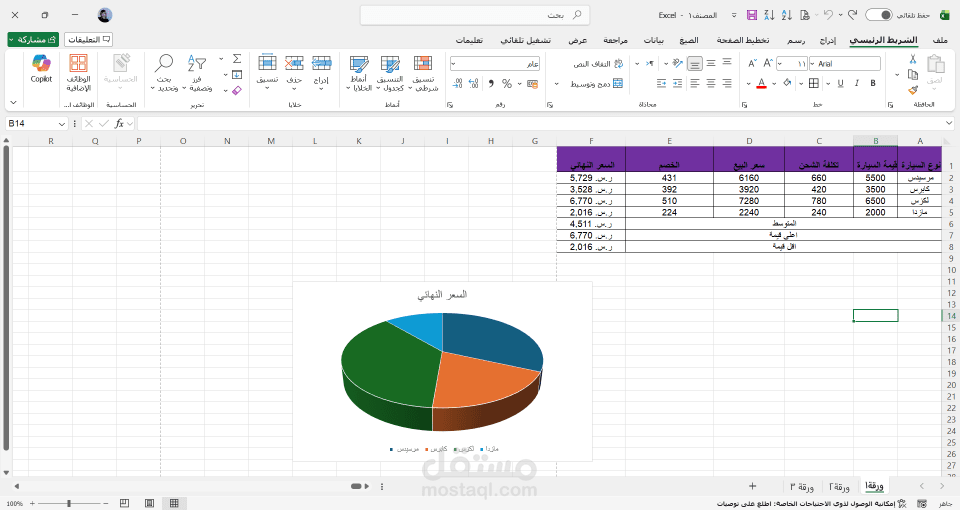Click the Save icon in title bar
This screenshot has height=510, width=960.
click(x=752, y=15)
